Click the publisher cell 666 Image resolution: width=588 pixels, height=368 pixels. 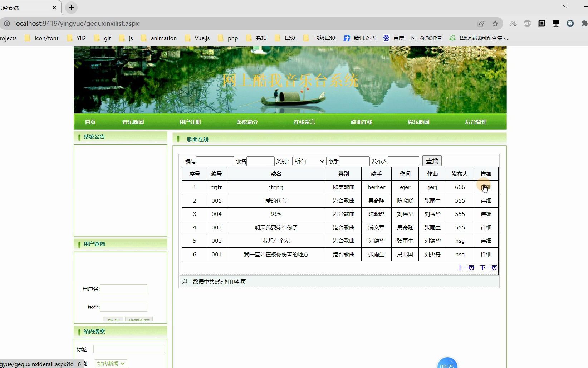coord(460,187)
